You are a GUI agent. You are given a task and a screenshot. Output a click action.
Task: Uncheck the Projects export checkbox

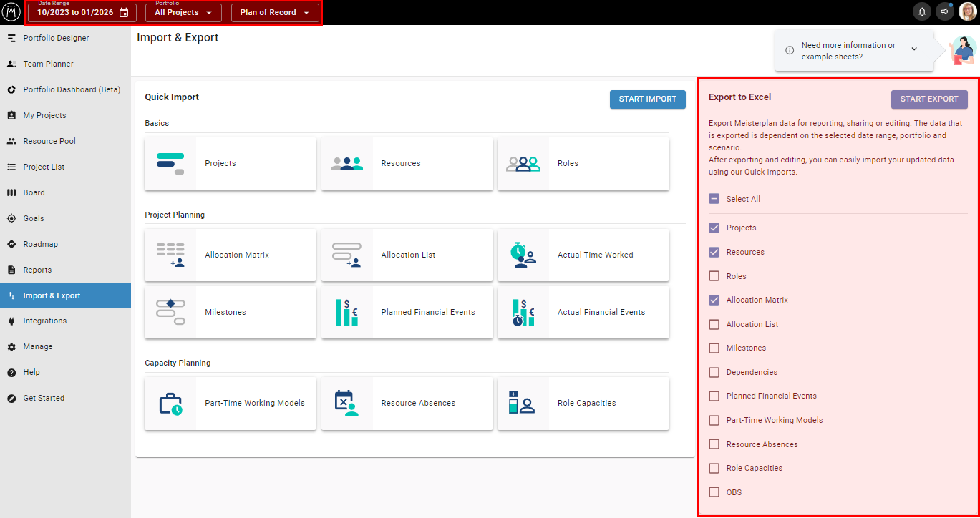(714, 228)
